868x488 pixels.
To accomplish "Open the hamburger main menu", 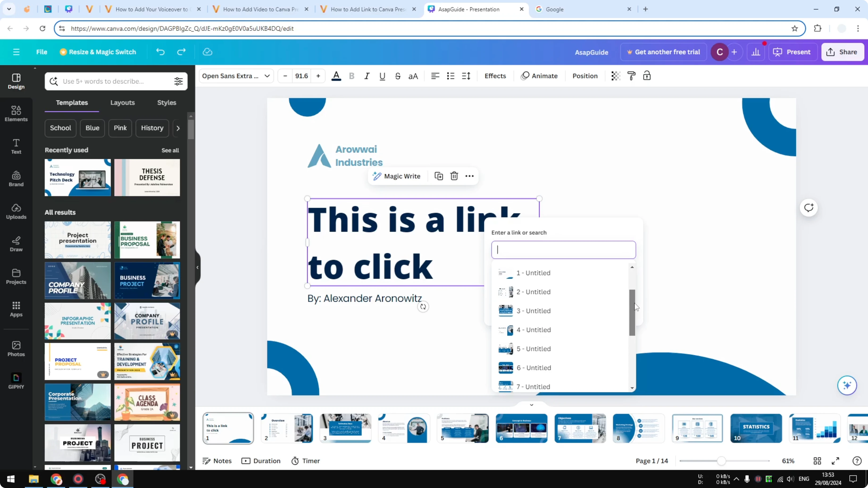I will click(16, 52).
